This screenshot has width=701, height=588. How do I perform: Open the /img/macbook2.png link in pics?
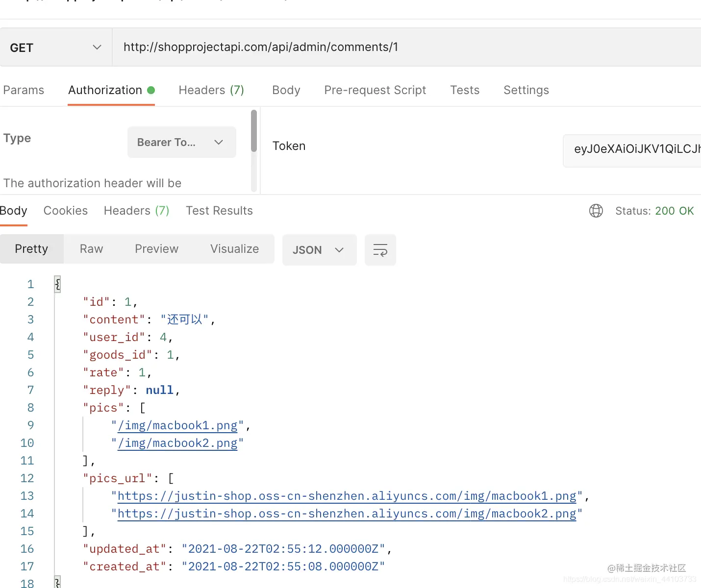(177, 443)
